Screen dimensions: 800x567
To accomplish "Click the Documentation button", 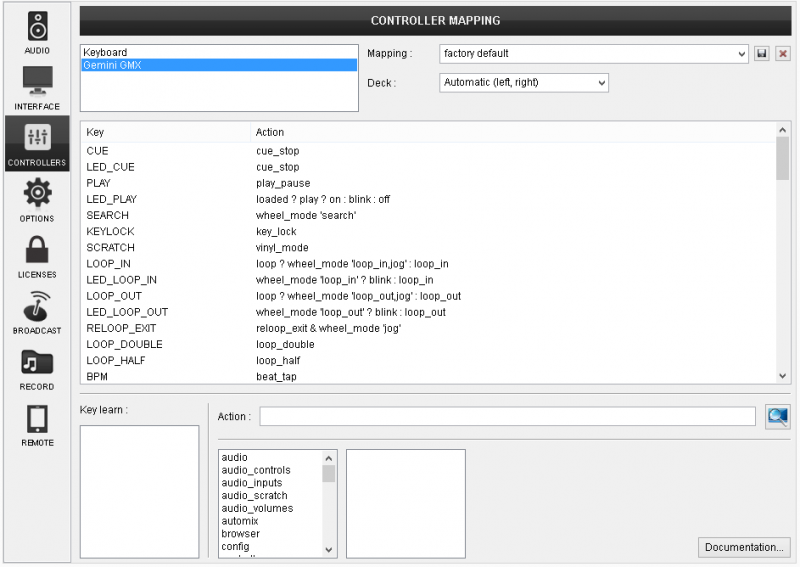I will (x=744, y=547).
